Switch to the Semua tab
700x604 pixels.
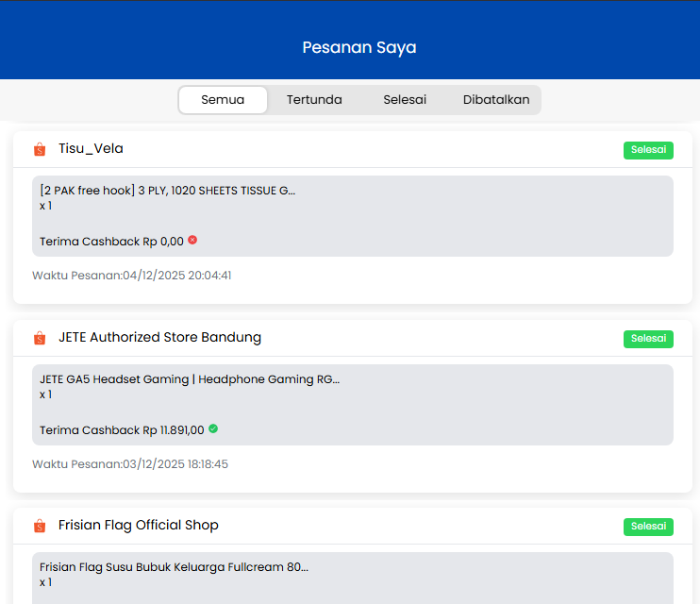pyautogui.click(x=223, y=100)
